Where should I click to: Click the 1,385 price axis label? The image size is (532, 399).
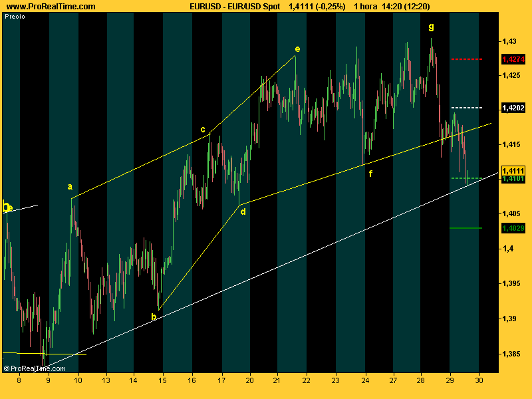point(511,354)
